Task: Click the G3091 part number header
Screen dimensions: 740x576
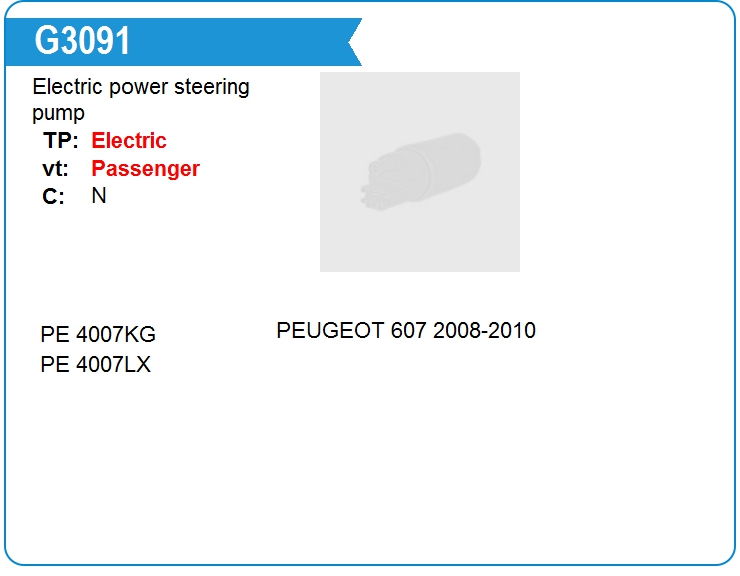Action: coord(82,41)
